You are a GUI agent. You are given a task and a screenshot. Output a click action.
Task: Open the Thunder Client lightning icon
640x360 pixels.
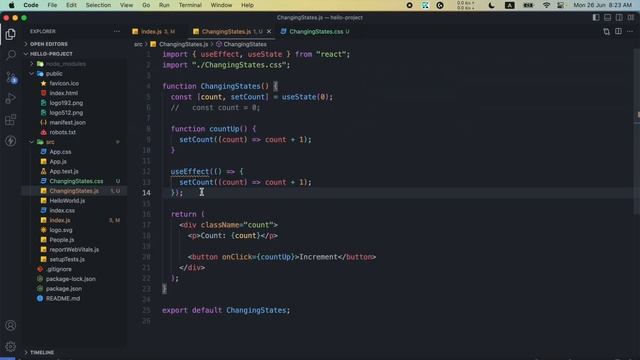pyautogui.click(x=11, y=141)
